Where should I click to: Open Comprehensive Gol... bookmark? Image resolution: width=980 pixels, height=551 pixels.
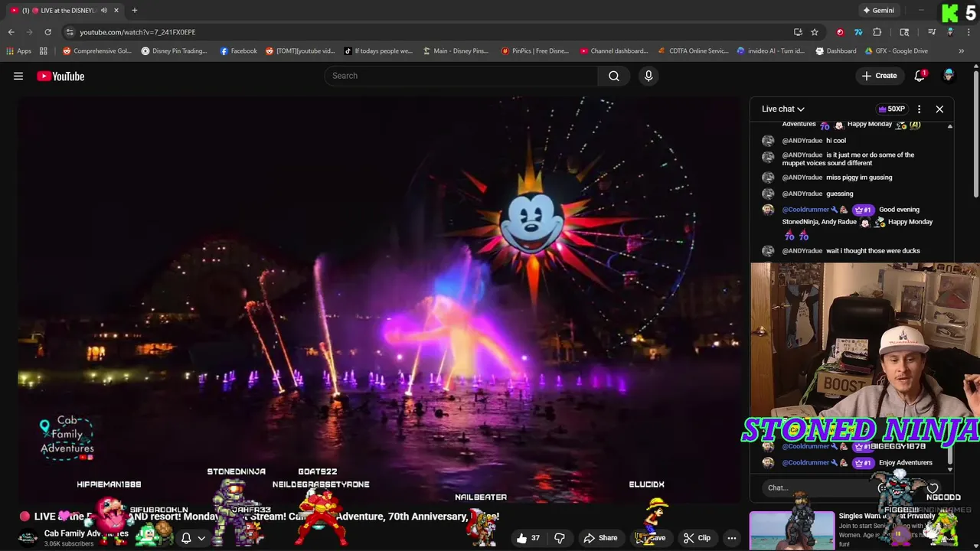pos(97,51)
